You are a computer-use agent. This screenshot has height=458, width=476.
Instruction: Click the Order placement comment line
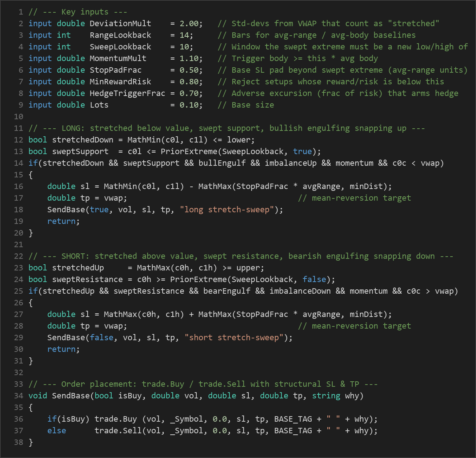(x=203, y=384)
